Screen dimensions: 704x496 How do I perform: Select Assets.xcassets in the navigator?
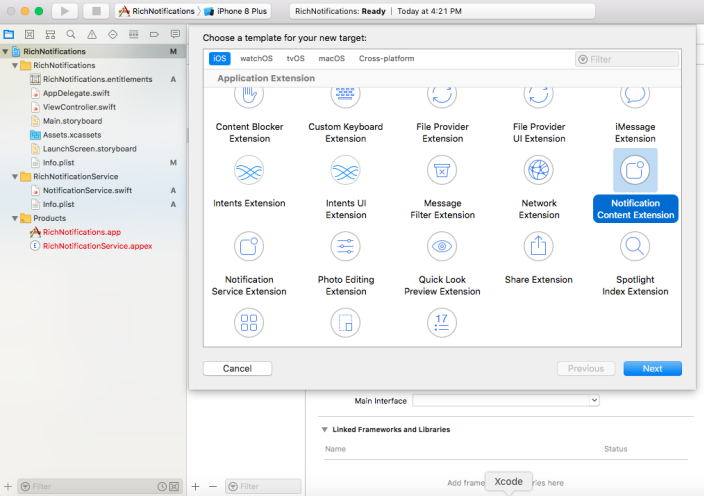(72, 135)
